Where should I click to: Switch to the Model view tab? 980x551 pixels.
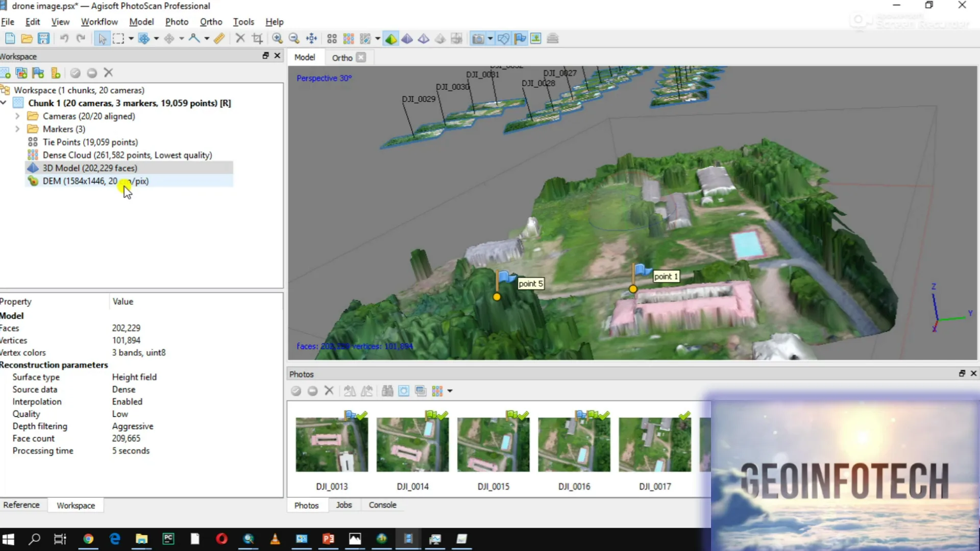[x=305, y=58]
